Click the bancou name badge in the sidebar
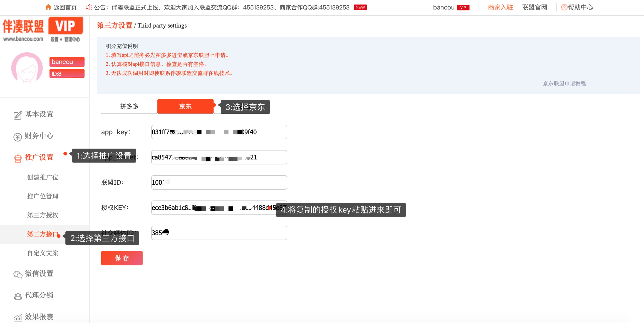644x323 pixels. pyautogui.click(x=67, y=62)
